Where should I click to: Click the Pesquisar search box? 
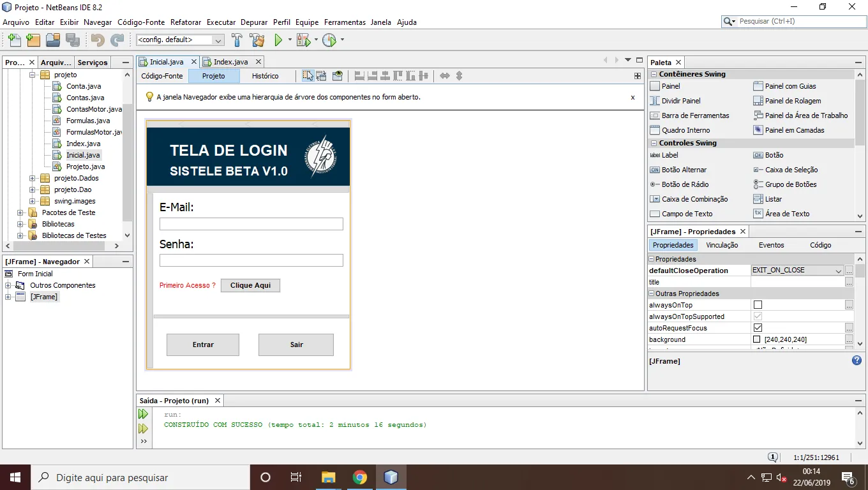pos(794,21)
